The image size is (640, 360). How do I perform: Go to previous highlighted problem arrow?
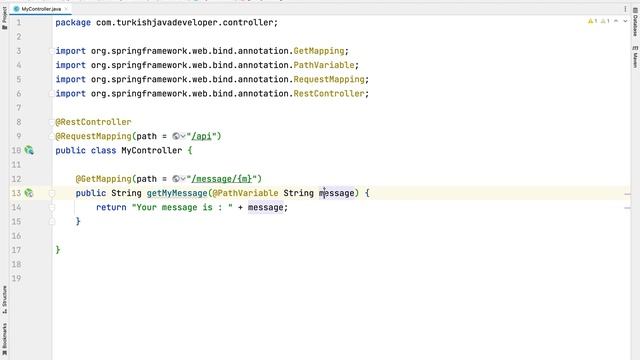coord(616,21)
